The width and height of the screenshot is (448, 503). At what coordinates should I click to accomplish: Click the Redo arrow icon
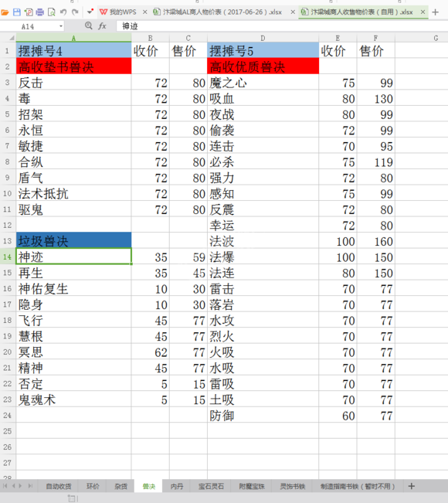click(x=75, y=12)
